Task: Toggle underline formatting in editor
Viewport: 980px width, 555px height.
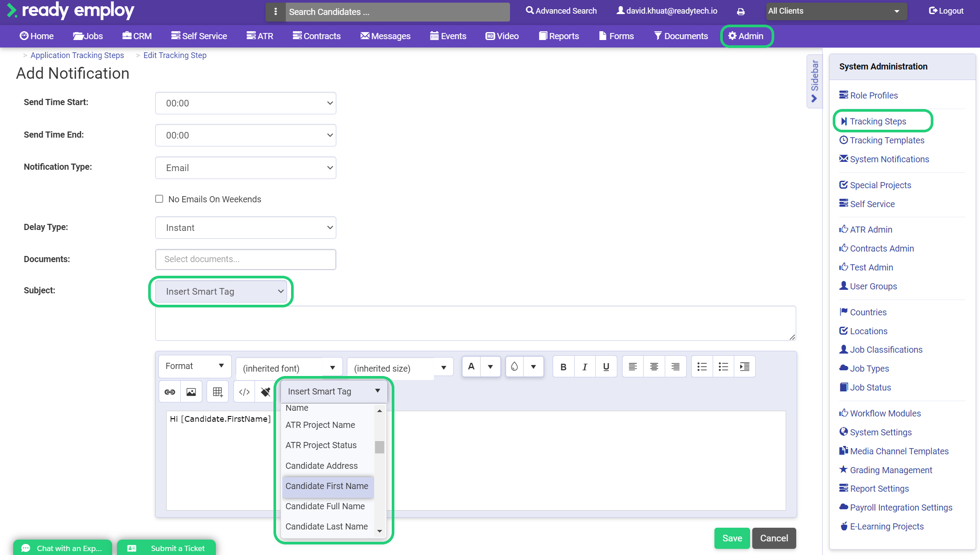Action: click(606, 367)
